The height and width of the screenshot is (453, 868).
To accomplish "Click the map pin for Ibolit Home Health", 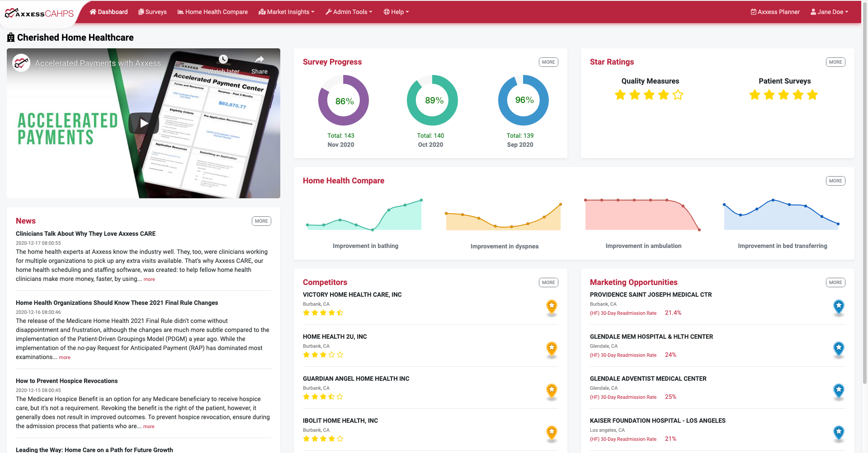I will pyautogui.click(x=552, y=434).
